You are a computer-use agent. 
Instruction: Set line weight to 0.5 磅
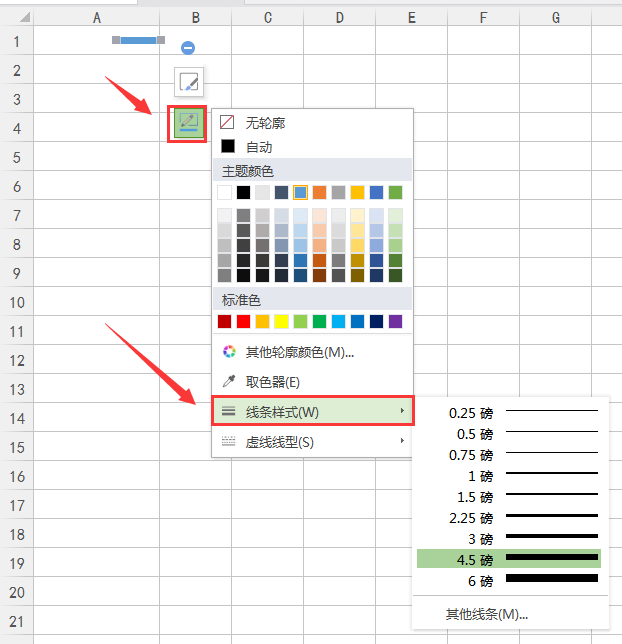(x=509, y=433)
